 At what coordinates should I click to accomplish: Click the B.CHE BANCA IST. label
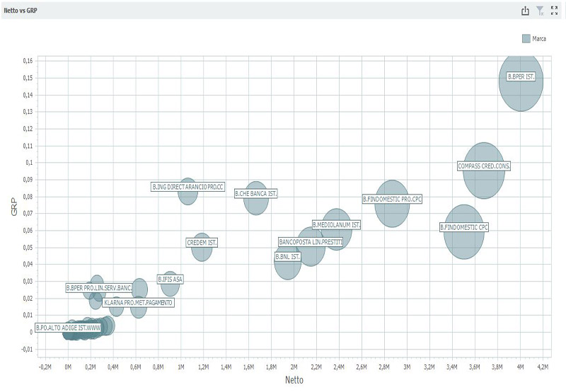click(x=256, y=193)
